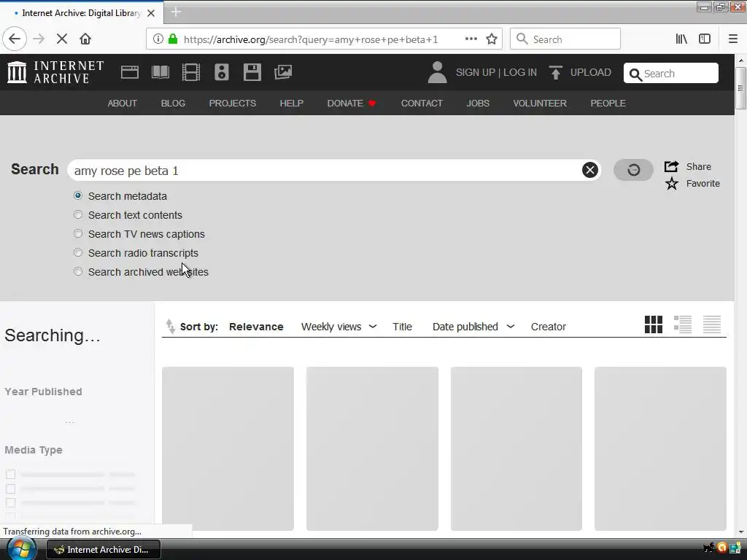Show site information icon in address bar

click(158, 39)
